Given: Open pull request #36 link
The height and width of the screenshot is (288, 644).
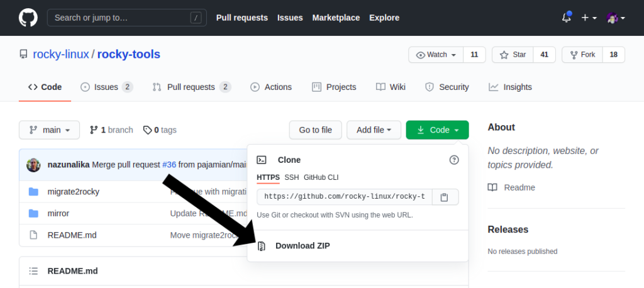Looking at the screenshot, I should click(x=169, y=165).
